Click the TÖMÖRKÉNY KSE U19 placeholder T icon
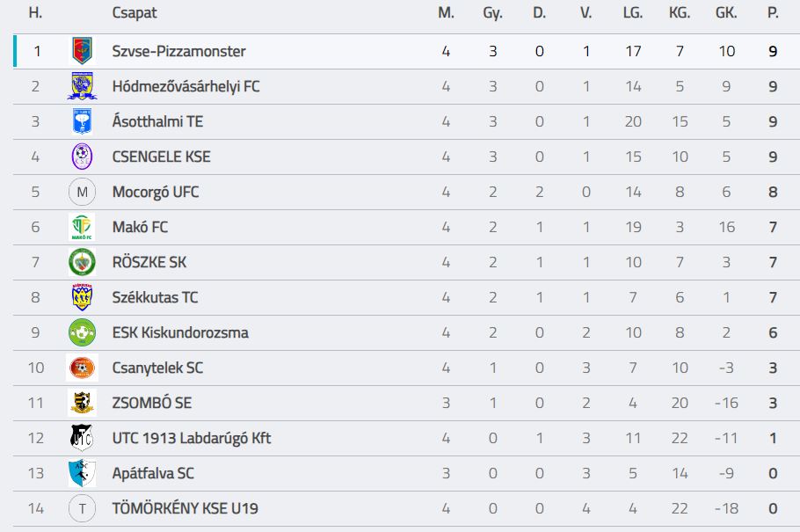 point(82,508)
